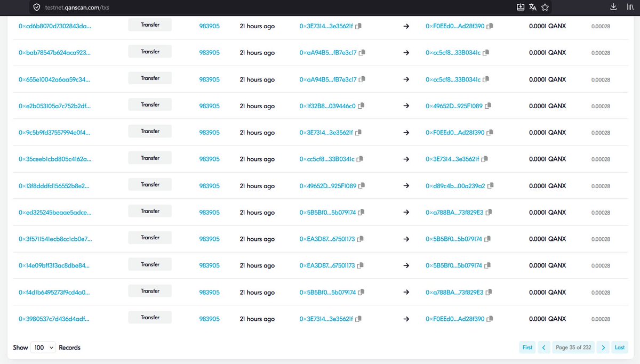Viewport: 640px width, 364px height.
Task: Open block 983905 in the 0xbab78547 row
Action: click(x=209, y=53)
